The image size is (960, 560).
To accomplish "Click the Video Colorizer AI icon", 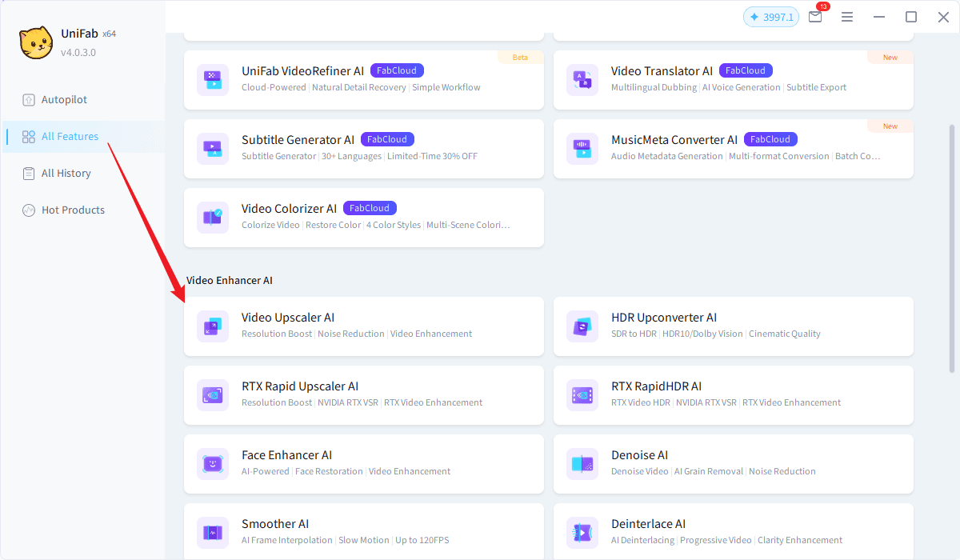I will [x=212, y=218].
